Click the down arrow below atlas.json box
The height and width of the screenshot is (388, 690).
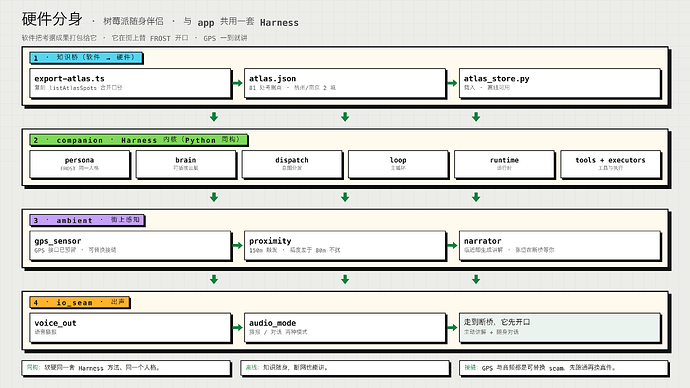tap(345, 117)
